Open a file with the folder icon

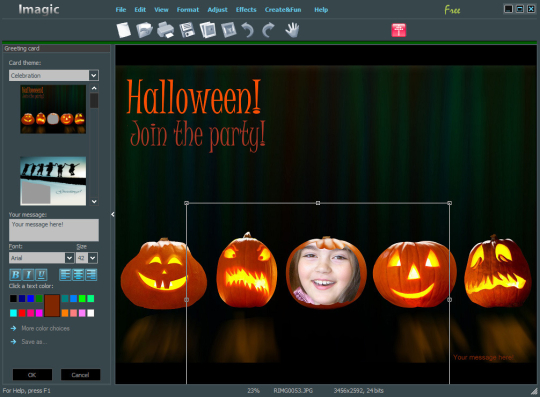pos(144,30)
